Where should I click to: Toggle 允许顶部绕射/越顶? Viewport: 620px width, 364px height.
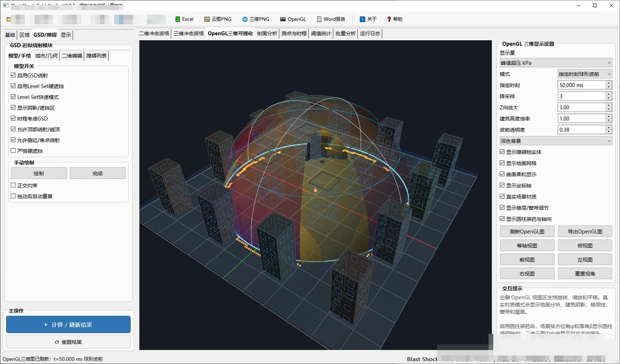pos(13,129)
